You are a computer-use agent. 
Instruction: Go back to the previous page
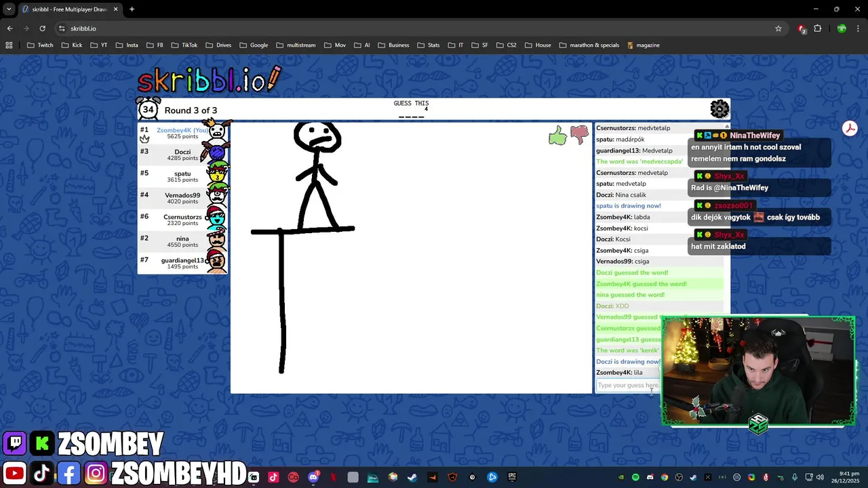point(9,28)
